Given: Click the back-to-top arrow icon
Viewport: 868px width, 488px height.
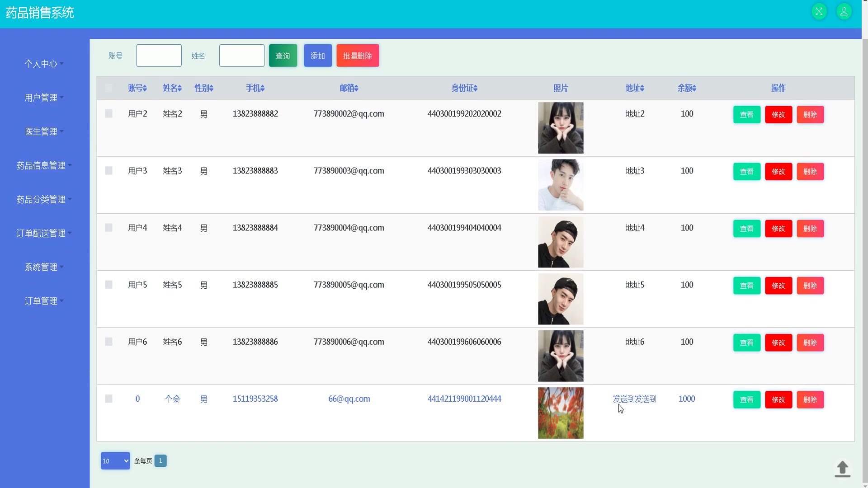Looking at the screenshot, I should coord(842,469).
